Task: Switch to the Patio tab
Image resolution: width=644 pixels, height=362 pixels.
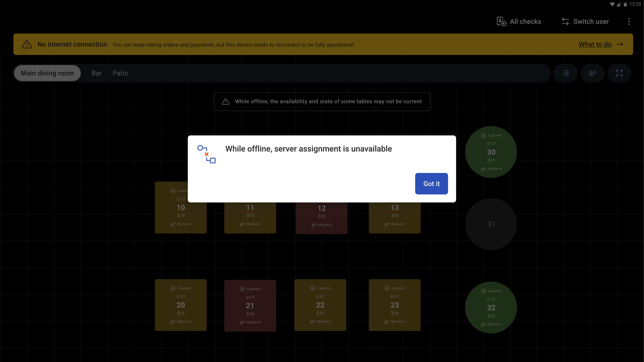Action: [120, 73]
